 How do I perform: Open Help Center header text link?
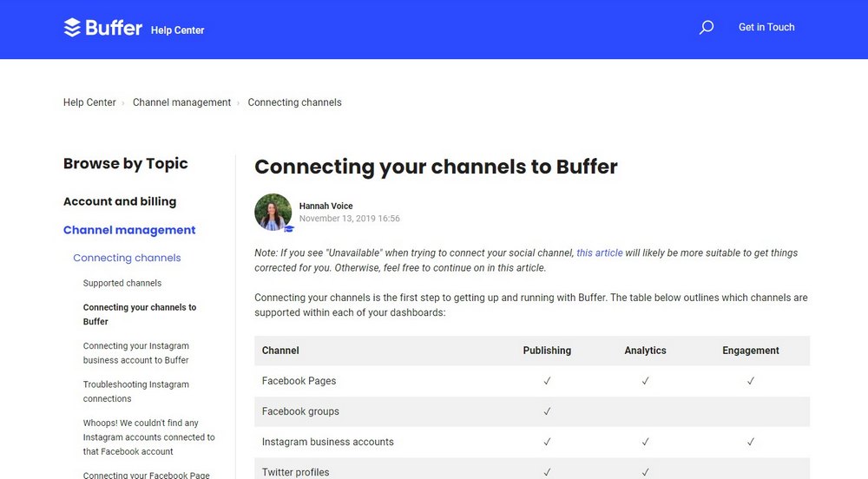[177, 30]
